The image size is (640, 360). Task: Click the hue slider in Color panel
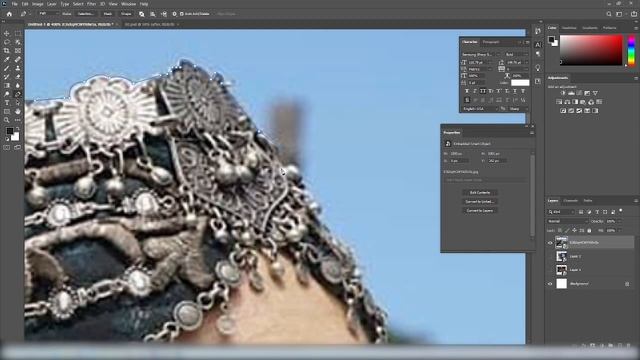coord(631,51)
